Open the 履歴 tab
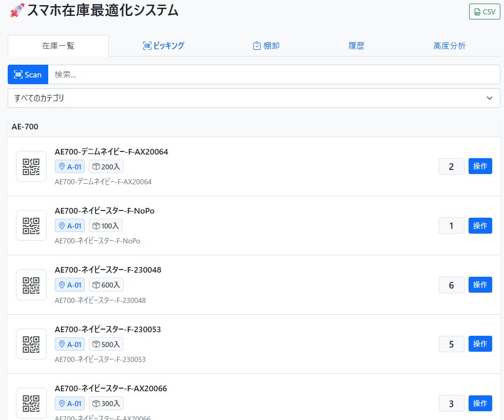The image size is (504, 420). click(357, 46)
